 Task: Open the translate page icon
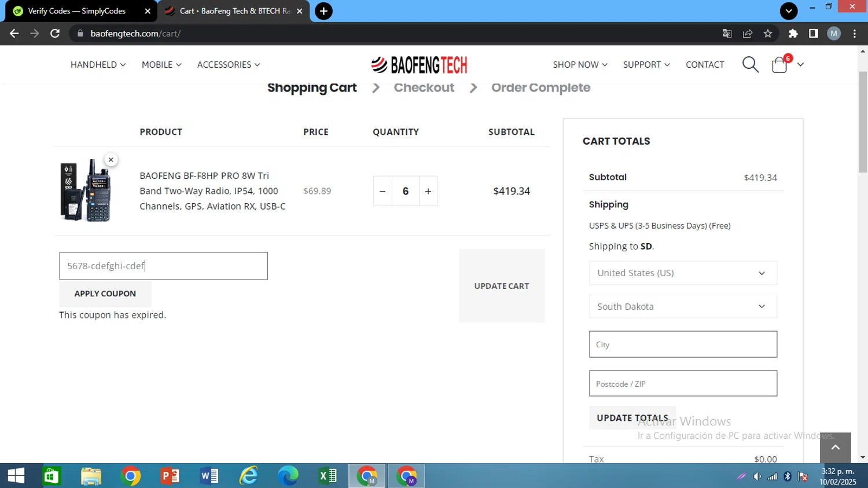point(727,34)
